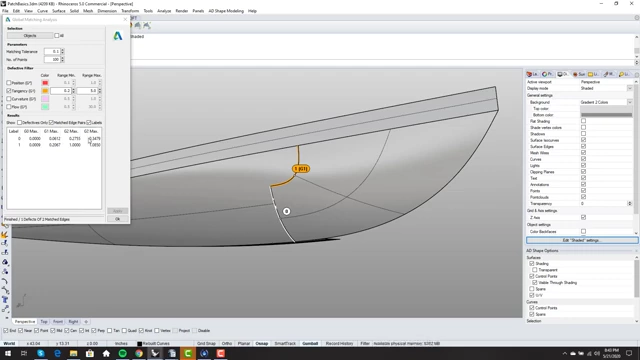Switch to the Front viewport tab
The height and width of the screenshot is (360, 640).
tap(58, 322)
